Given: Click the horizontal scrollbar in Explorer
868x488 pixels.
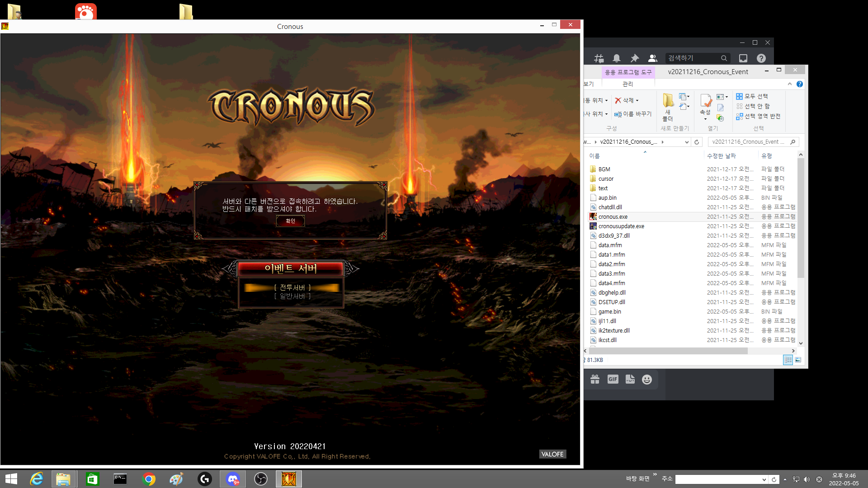Looking at the screenshot, I should point(667,351).
